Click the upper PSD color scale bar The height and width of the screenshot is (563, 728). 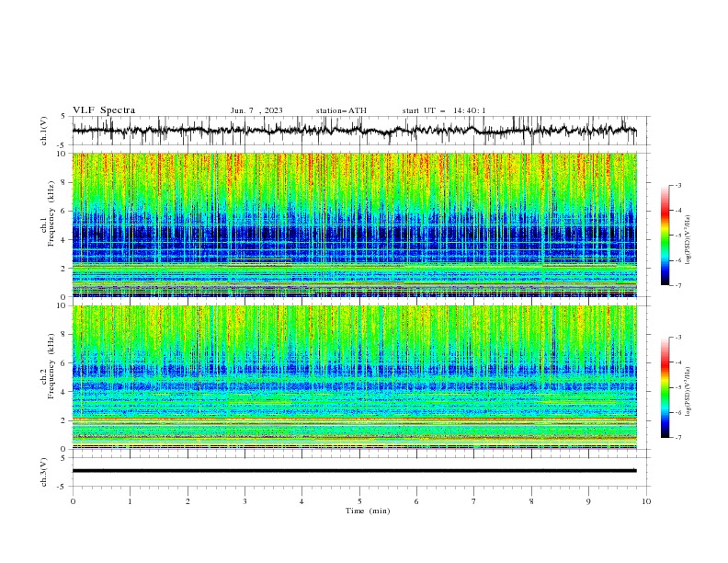tap(665, 236)
